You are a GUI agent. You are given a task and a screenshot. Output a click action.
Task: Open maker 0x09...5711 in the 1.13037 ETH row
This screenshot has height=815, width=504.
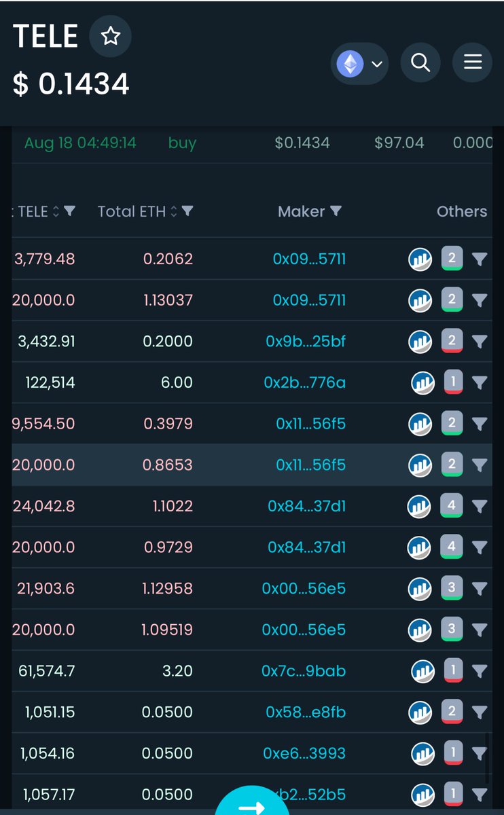(309, 300)
